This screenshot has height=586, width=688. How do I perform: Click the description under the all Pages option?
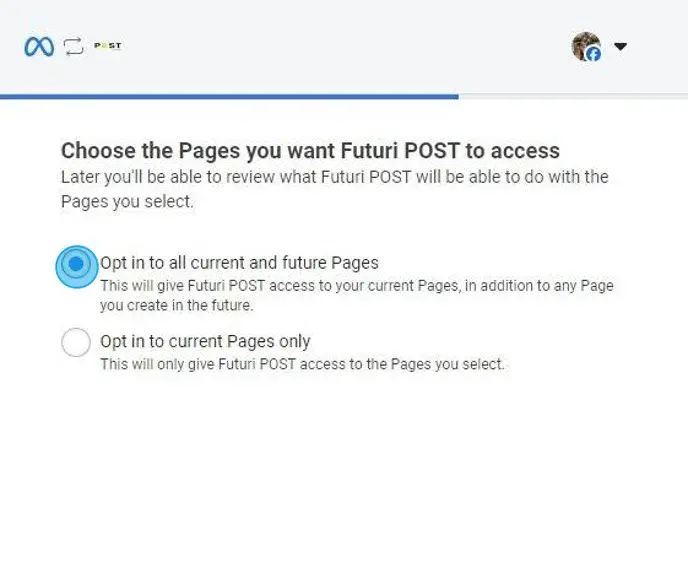356,295
